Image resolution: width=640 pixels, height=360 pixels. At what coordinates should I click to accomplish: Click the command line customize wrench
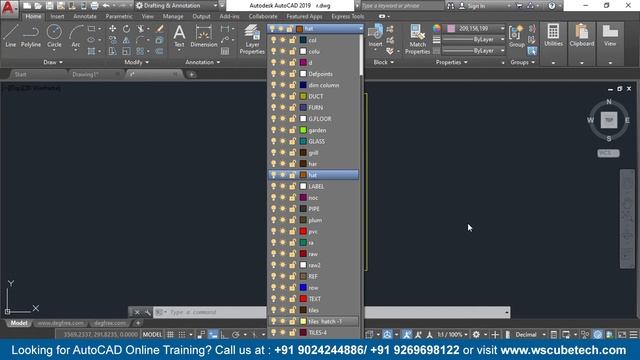click(x=147, y=313)
